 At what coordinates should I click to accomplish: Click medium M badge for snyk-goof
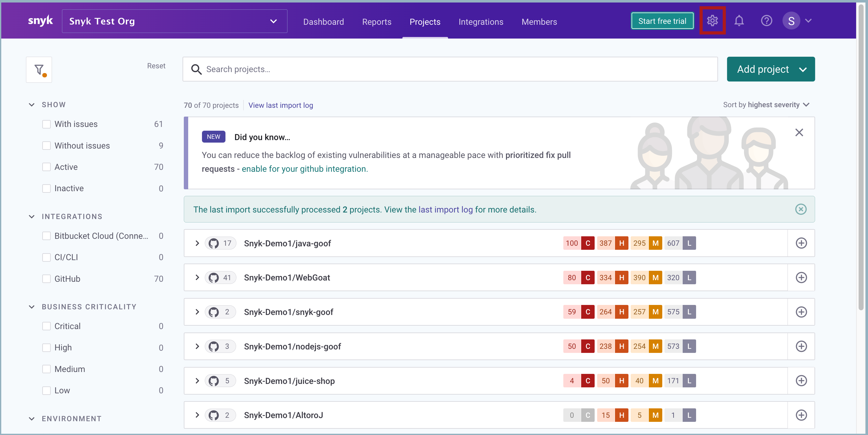tap(655, 312)
